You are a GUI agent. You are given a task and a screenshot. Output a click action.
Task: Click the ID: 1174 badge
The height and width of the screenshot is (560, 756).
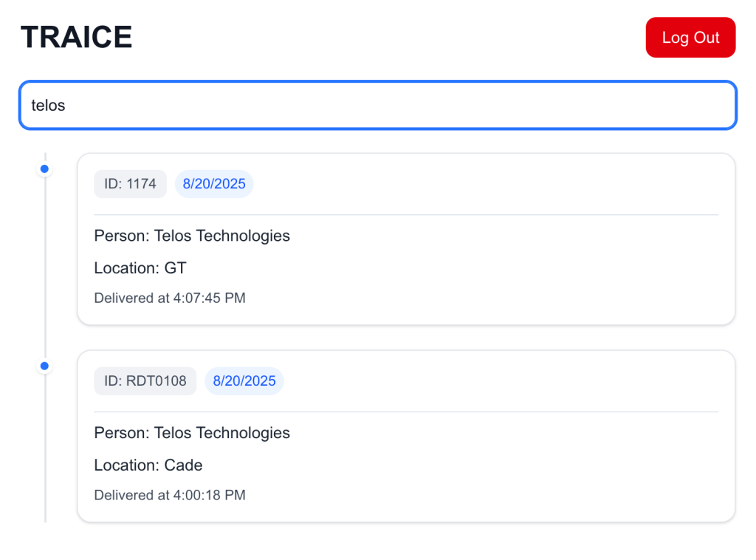point(130,184)
